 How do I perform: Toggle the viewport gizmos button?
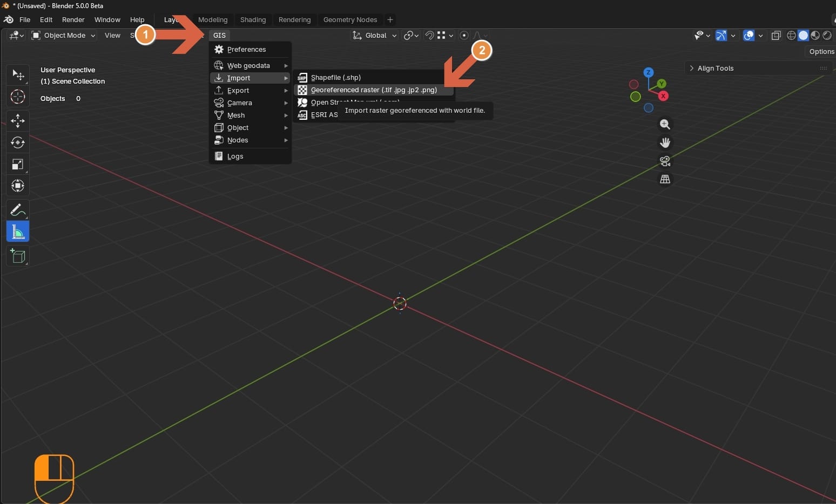coord(721,35)
